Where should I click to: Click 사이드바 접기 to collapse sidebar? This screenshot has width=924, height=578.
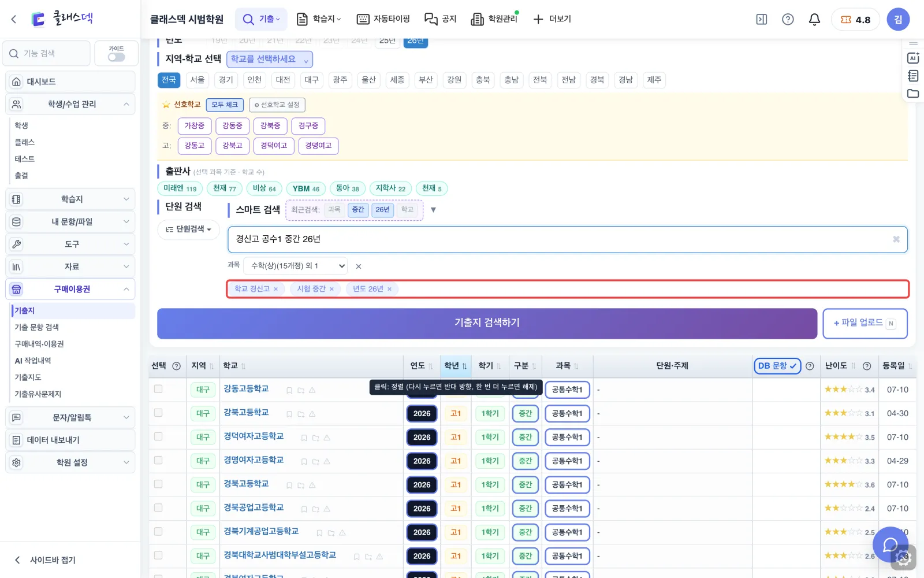pos(45,560)
